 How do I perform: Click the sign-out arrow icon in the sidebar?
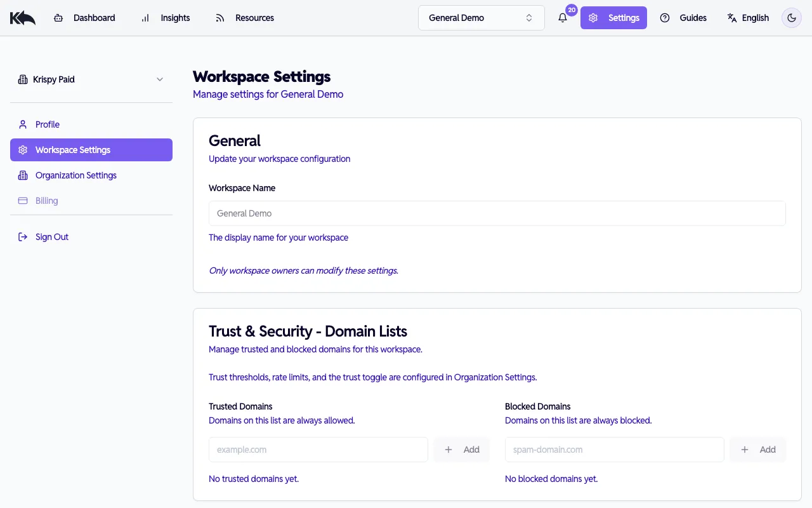coord(23,236)
